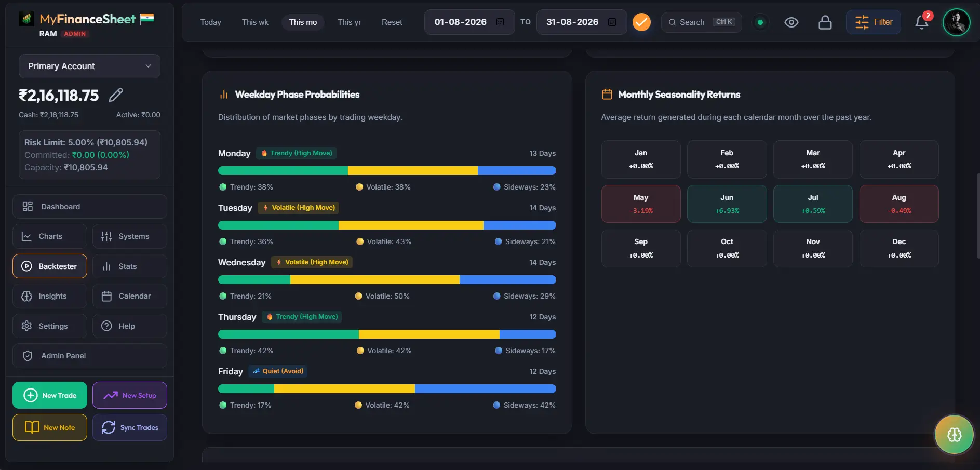Image resolution: width=980 pixels, height=470 pixels.
Task: Open notifications bell with 2 alerts
Action: click(922, 22)
